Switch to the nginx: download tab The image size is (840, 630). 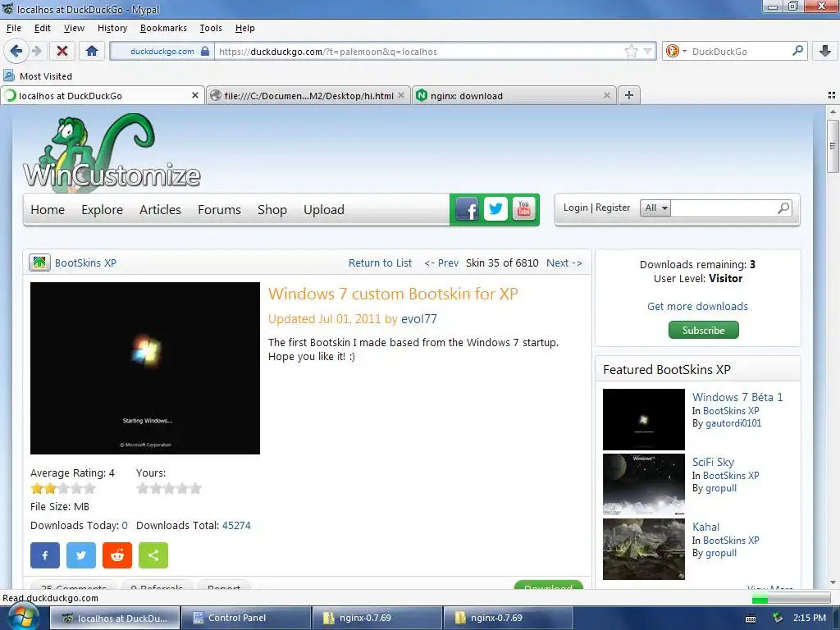(514, 95)
